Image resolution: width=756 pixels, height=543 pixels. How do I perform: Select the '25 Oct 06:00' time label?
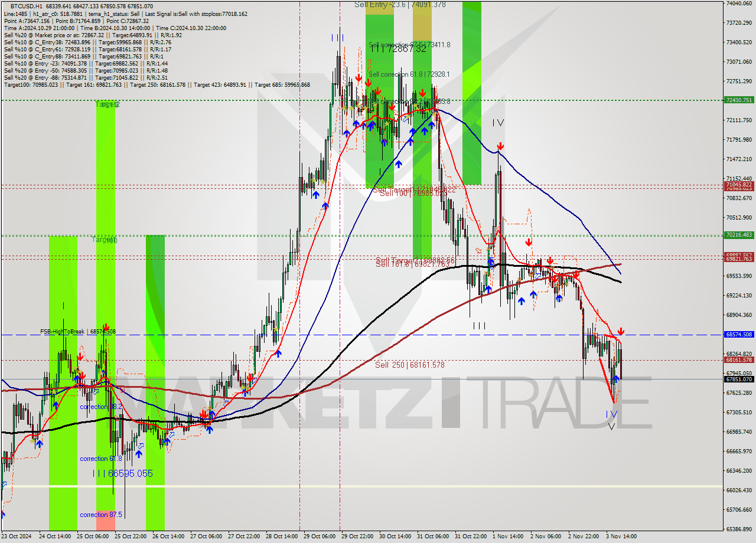(93, 537)
